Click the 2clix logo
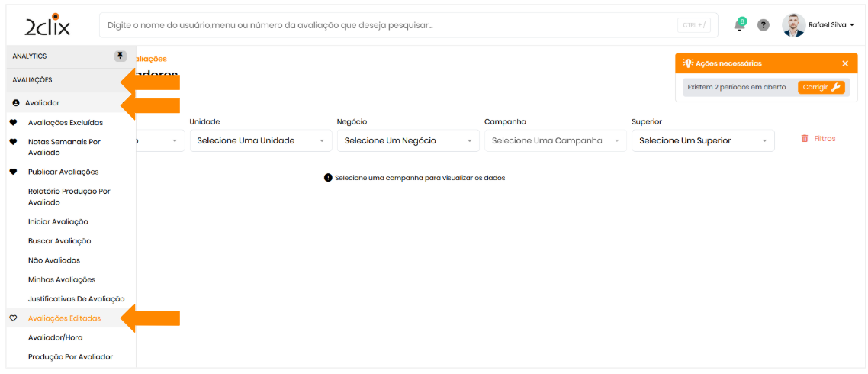868x374 pixels. [47, 26]
